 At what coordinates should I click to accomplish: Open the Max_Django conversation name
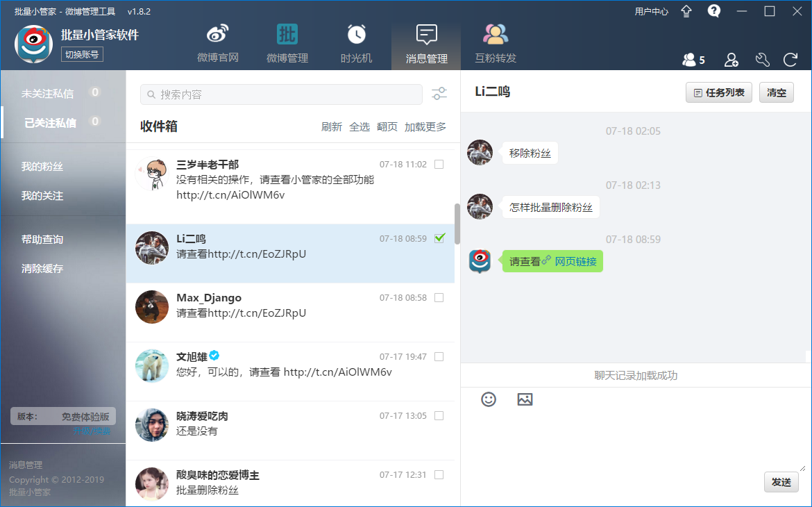pos(209,298)
